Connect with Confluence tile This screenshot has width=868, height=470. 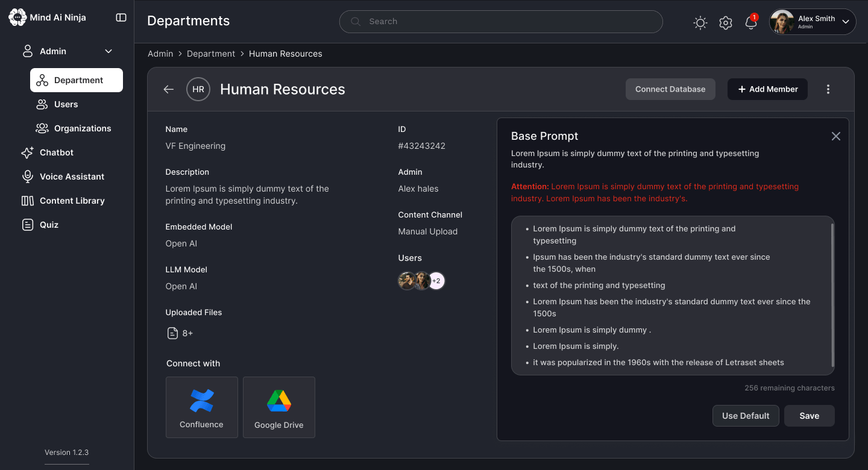pyautogui.click(x=202, y=407)
